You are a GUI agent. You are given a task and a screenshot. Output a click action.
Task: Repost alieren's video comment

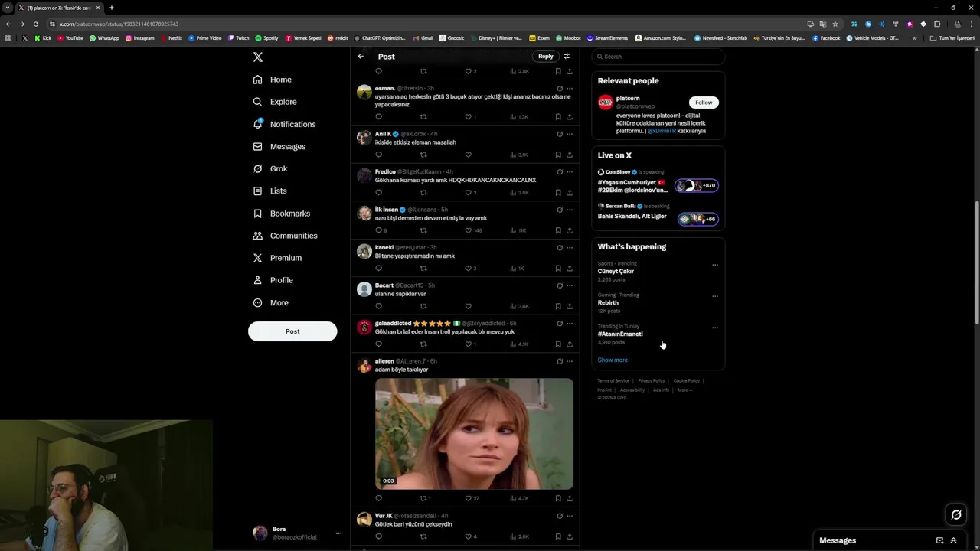[x=425, y=498]
